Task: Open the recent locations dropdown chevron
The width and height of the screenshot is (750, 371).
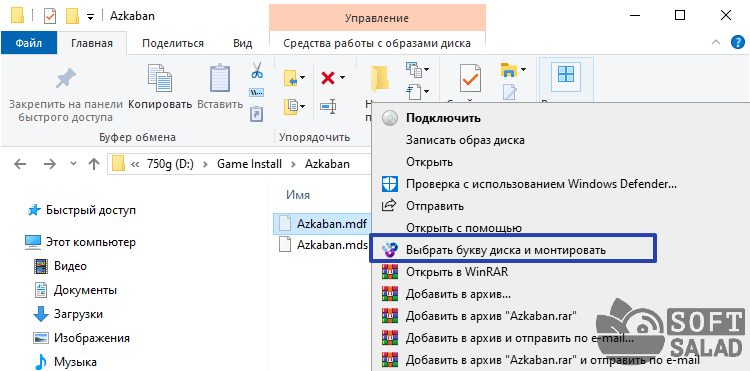Action: point(73,164)
